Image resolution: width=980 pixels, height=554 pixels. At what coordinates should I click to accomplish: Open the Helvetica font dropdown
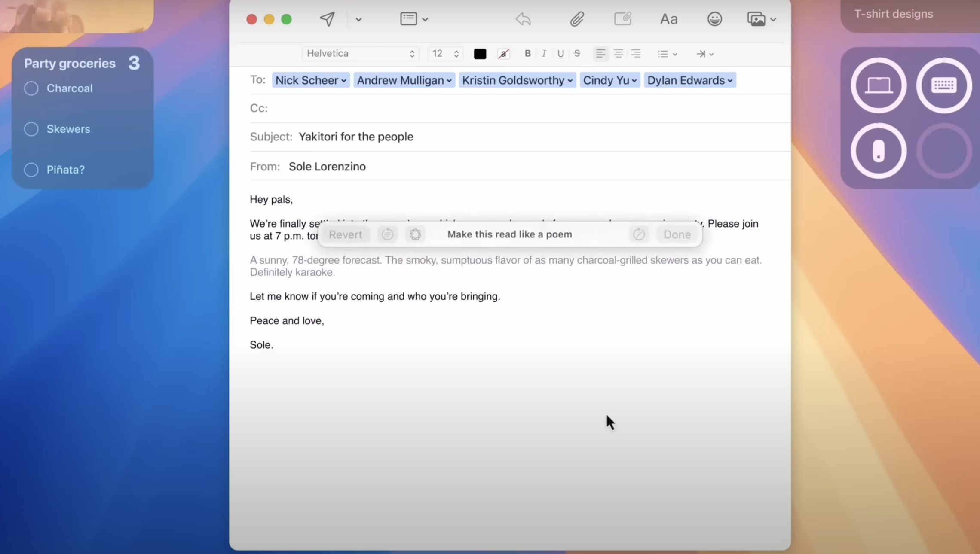(360, 53)
